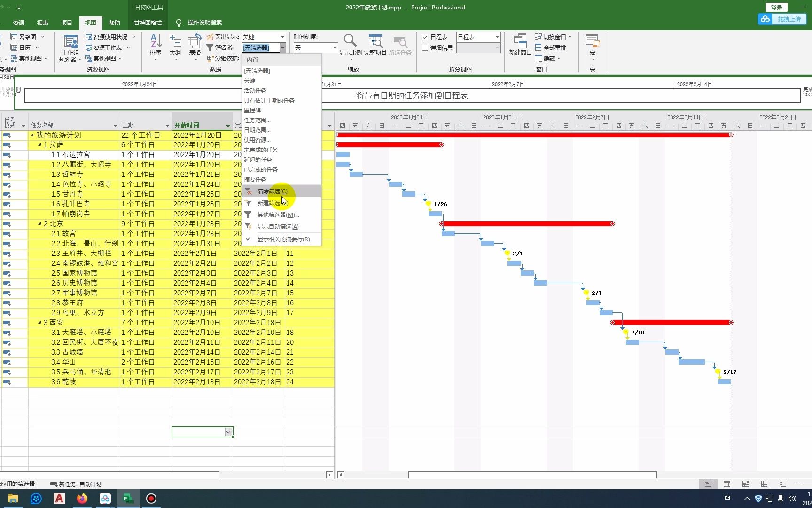This screenshot has height=508, width=812.
Task: Open the 工期 column filter arrow
Action: 167,126
